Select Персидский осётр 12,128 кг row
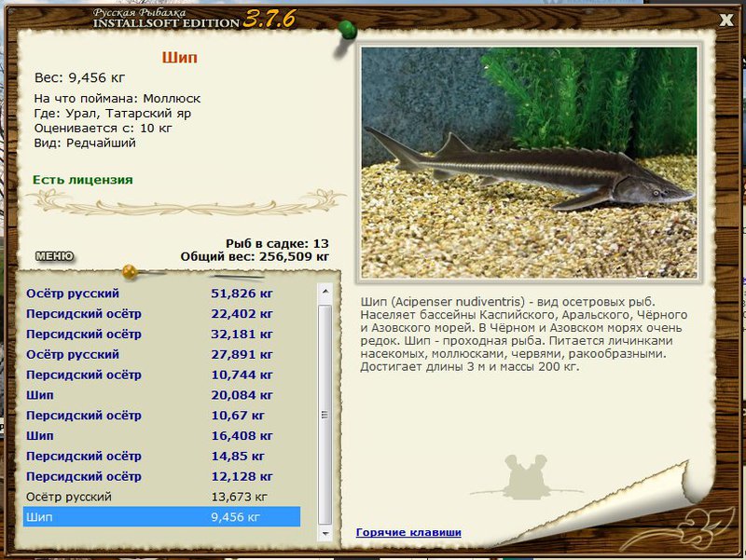 pos(161,476)
